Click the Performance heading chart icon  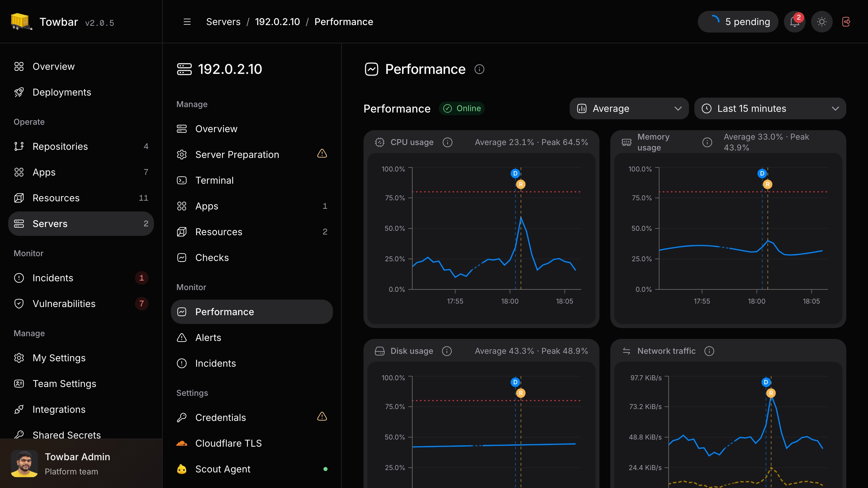[x=372, y=69]
